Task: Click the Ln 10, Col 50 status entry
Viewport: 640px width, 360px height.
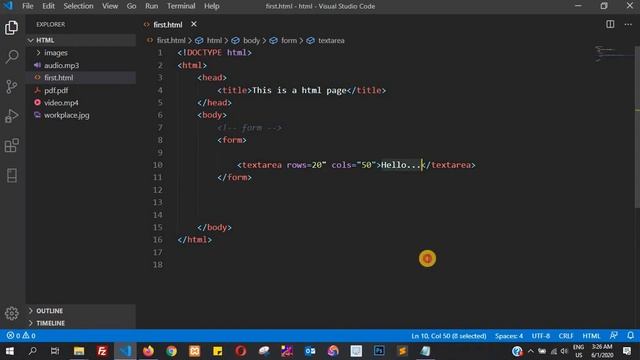Action: pyautogui.click(x=449, y=336)
